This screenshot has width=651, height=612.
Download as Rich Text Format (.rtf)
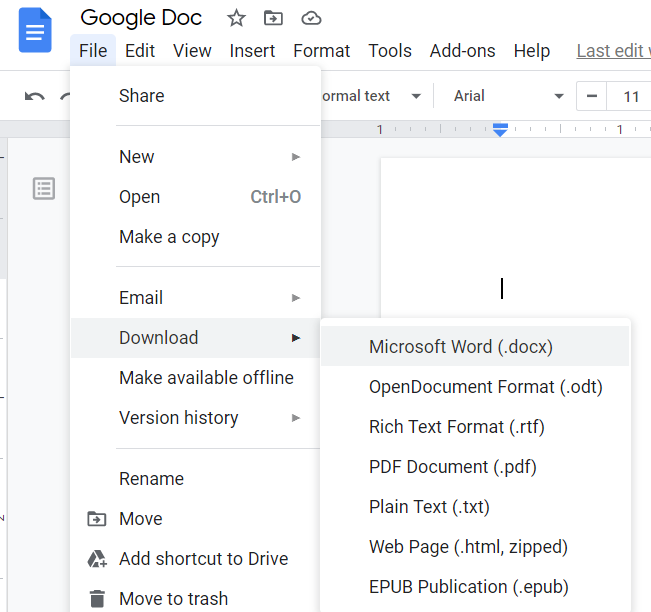[x=475, y=427]
